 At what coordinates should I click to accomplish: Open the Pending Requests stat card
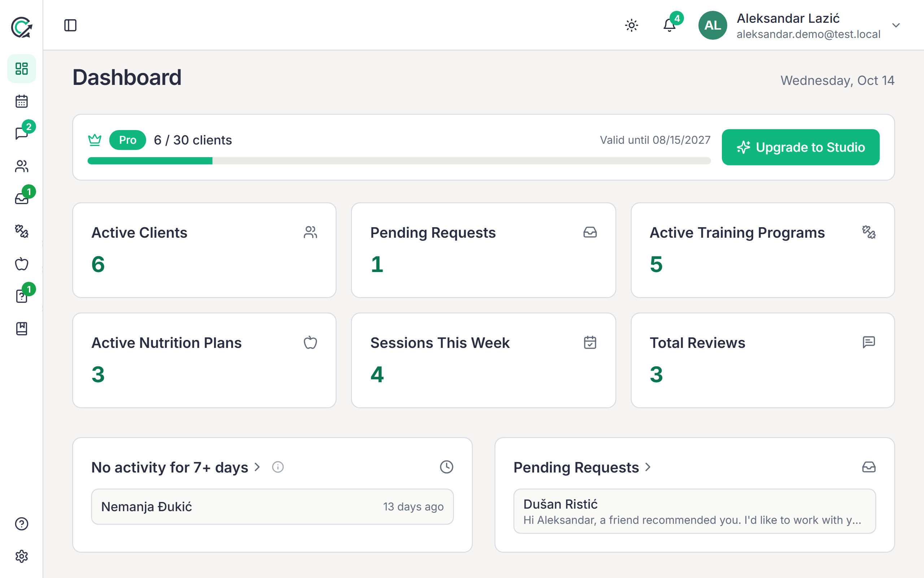483,250
